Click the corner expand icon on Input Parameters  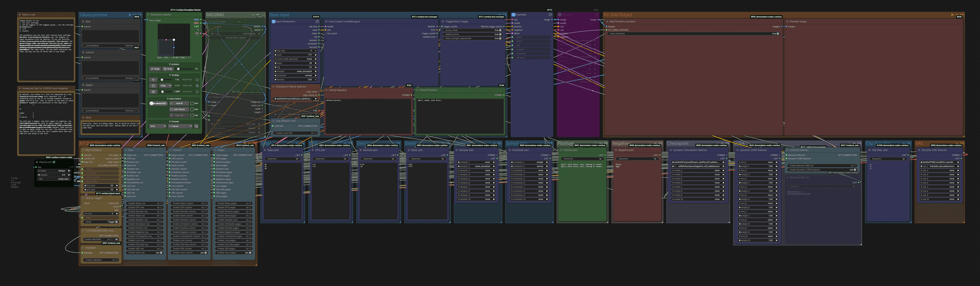[317, 21]
